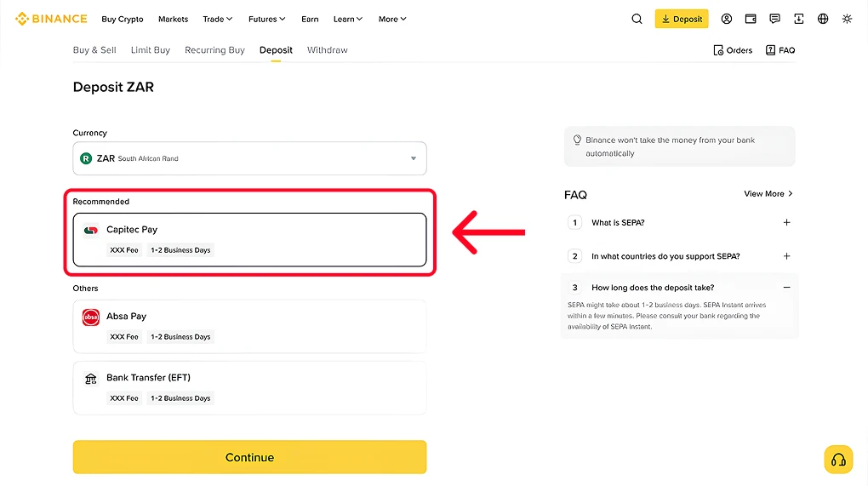The width and height of the screenshot is (868, 486).
Task: Click Earn in top navigation
Action: coord(310,19)
